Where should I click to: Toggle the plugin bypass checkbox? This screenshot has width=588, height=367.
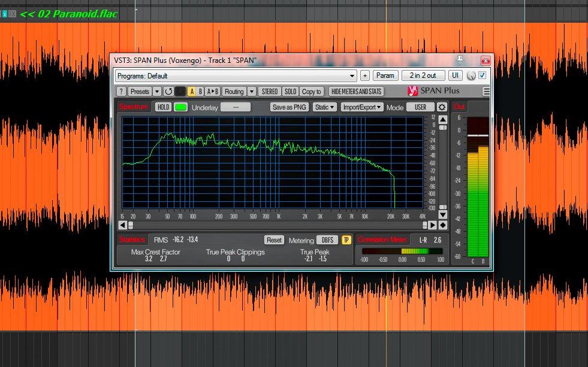(x=482, y=76)
